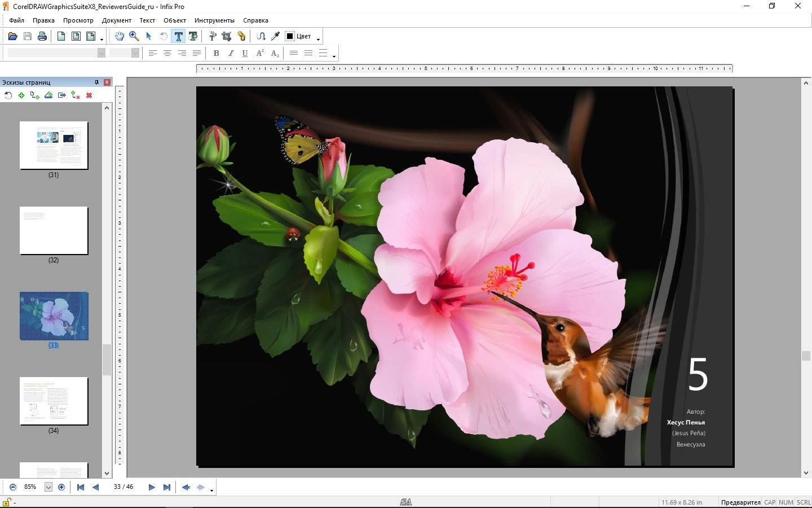
Task: Toggle Underline formatting
Action: click(x=245, y=53)
